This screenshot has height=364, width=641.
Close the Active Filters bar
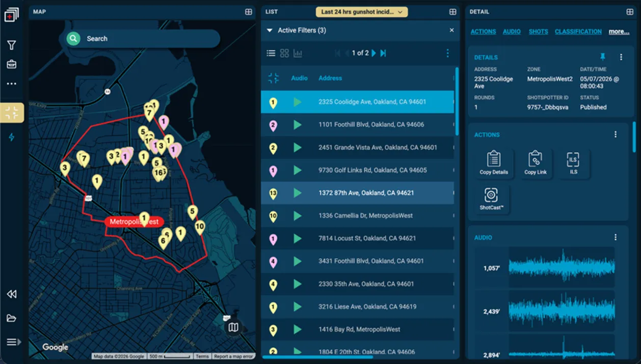click(451, 31)
